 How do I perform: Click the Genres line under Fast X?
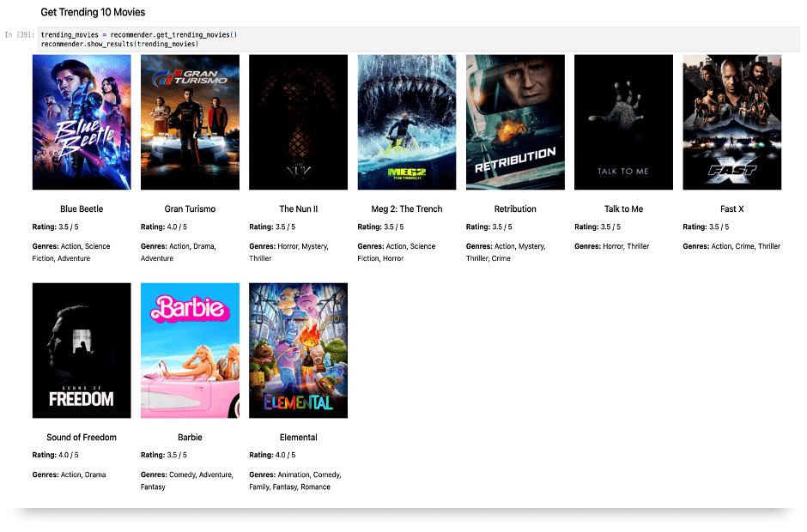[x=731, y=246]
